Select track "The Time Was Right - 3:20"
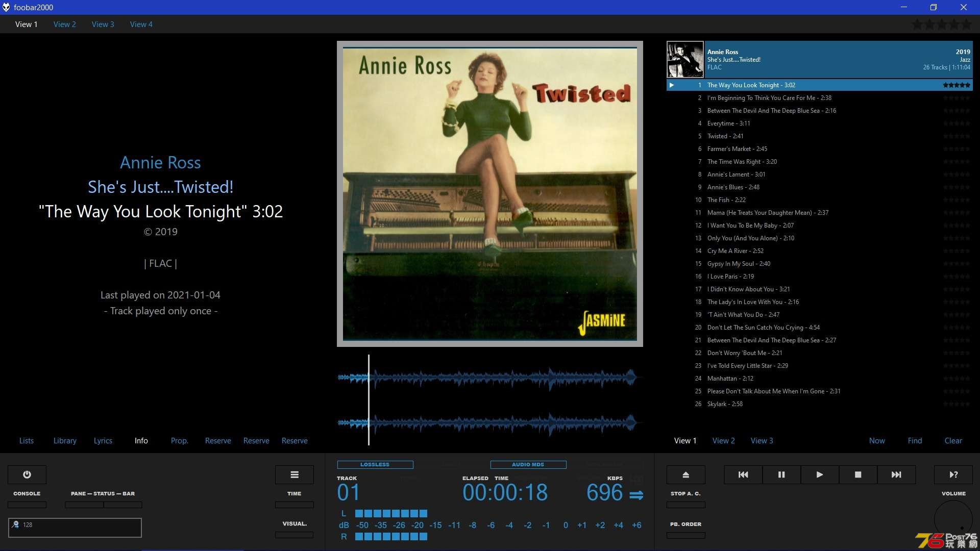 pyautogui.click(x=820, y=162)
